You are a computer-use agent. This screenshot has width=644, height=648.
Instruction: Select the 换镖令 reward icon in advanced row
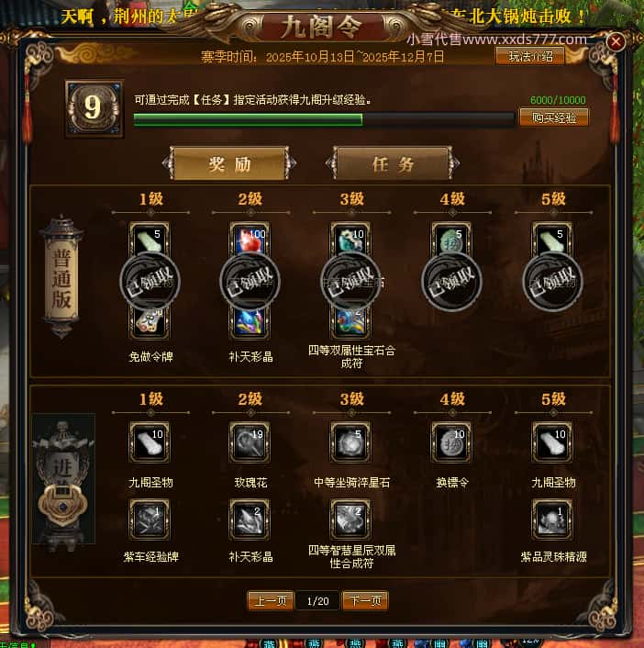click(x=451, y=442)
